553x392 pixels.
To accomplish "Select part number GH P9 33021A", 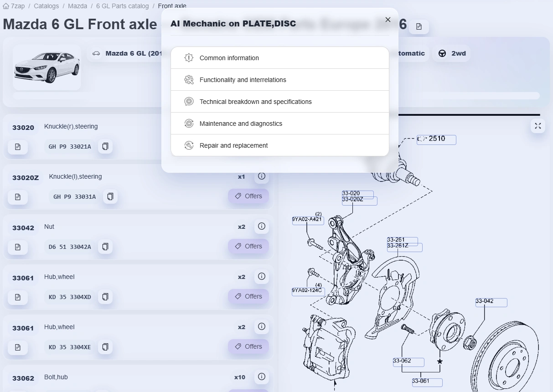I will [70, 147].
